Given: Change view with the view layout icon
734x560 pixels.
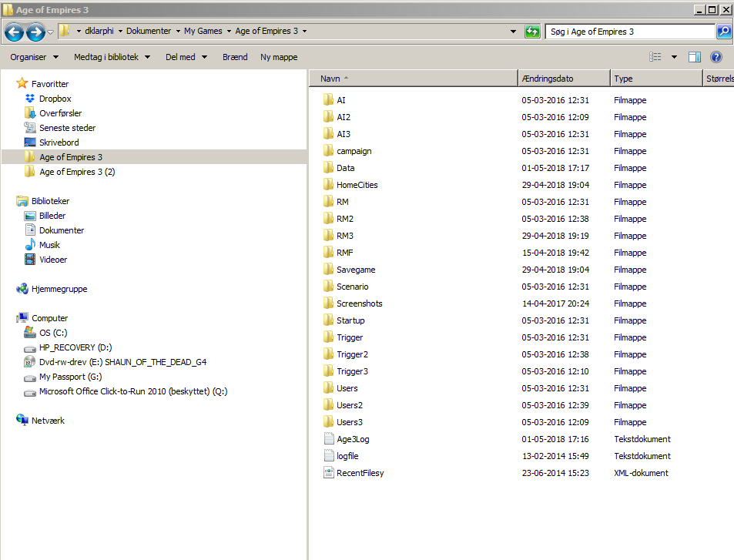Looking at the screenshot, I should pos(655,57).
